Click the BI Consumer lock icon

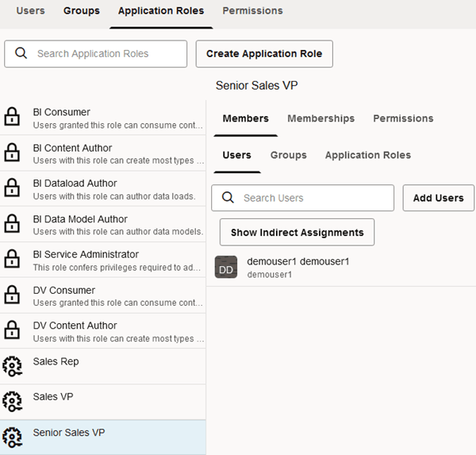tap(13, 118)
